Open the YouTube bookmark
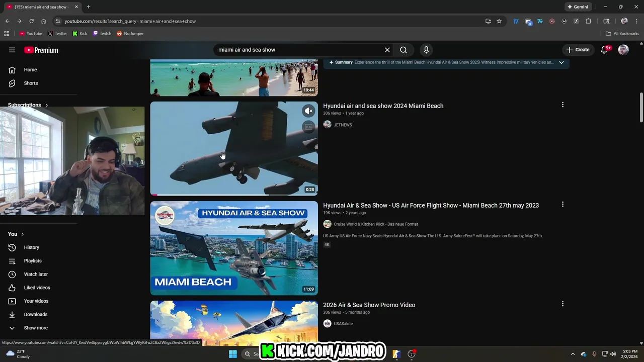The width and height of the screenshot is (644, 362). [31, 34]
